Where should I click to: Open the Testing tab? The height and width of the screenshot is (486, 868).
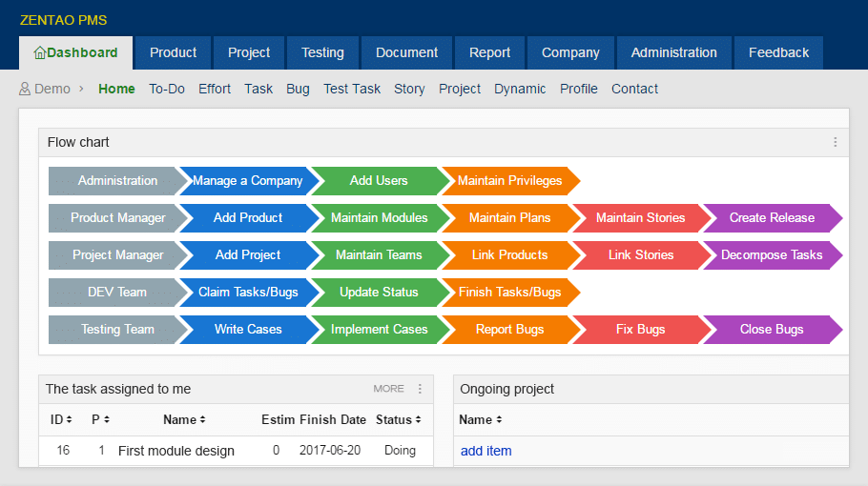(322, 52)
